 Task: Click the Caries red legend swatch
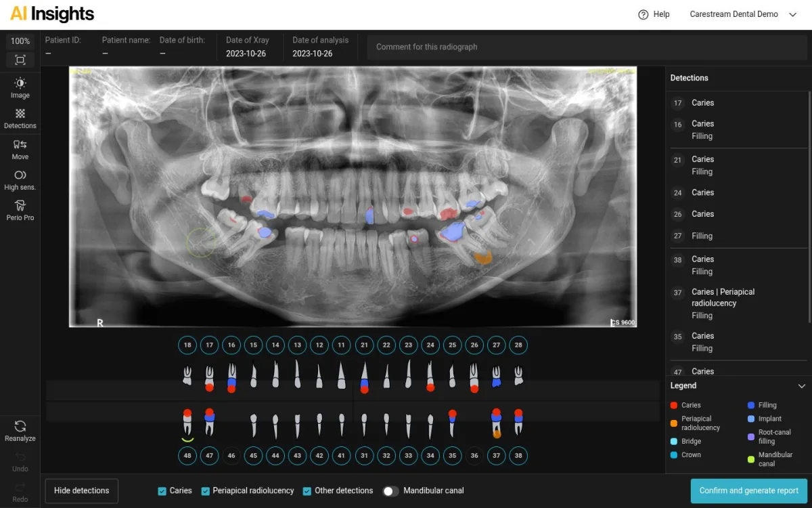674,405
